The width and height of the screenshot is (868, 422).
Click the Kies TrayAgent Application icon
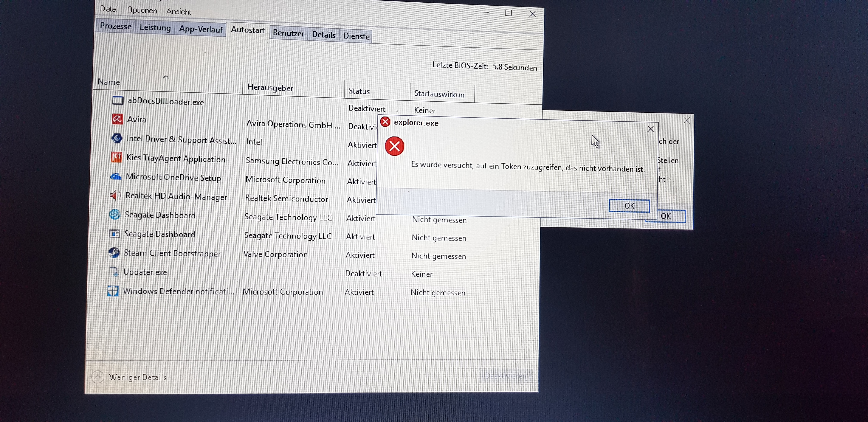click(x=116, y=157)
